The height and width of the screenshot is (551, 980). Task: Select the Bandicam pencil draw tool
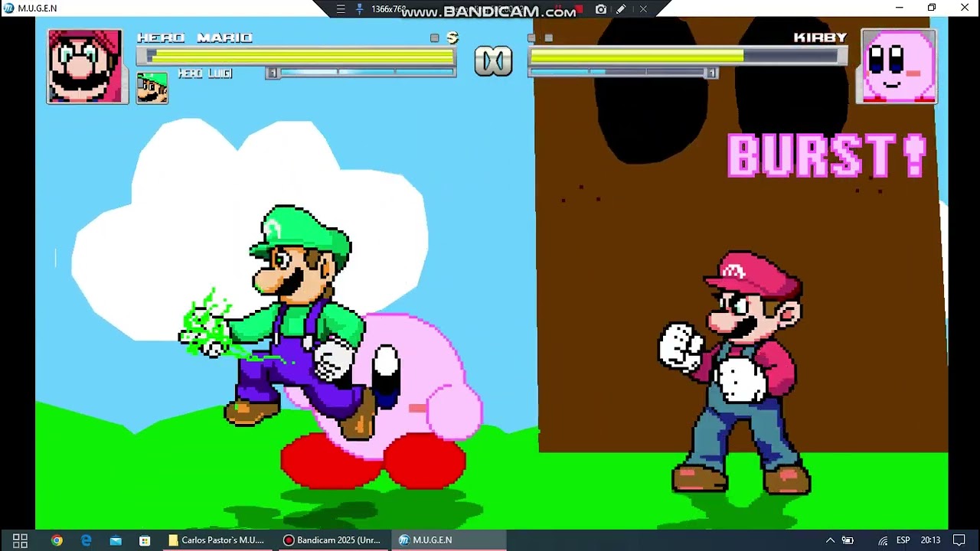click(621, 9)
